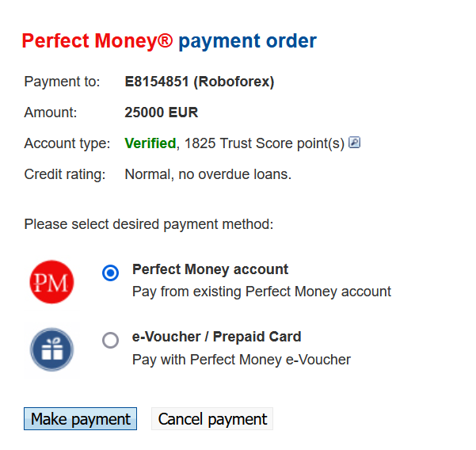Click Pay from existing Perfect Money account
The width and height of the screenshot is (476, 450).
(x=261, y=292)
